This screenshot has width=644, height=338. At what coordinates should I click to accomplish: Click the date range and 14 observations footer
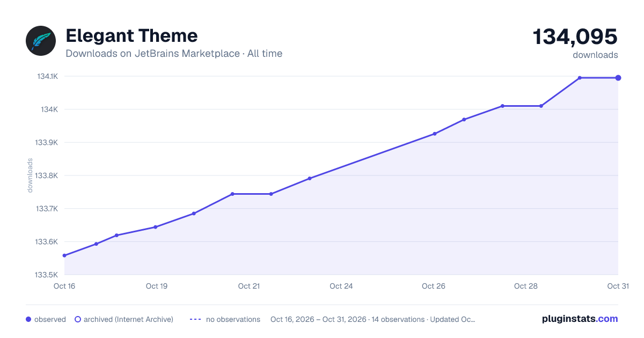pos(373,319)
